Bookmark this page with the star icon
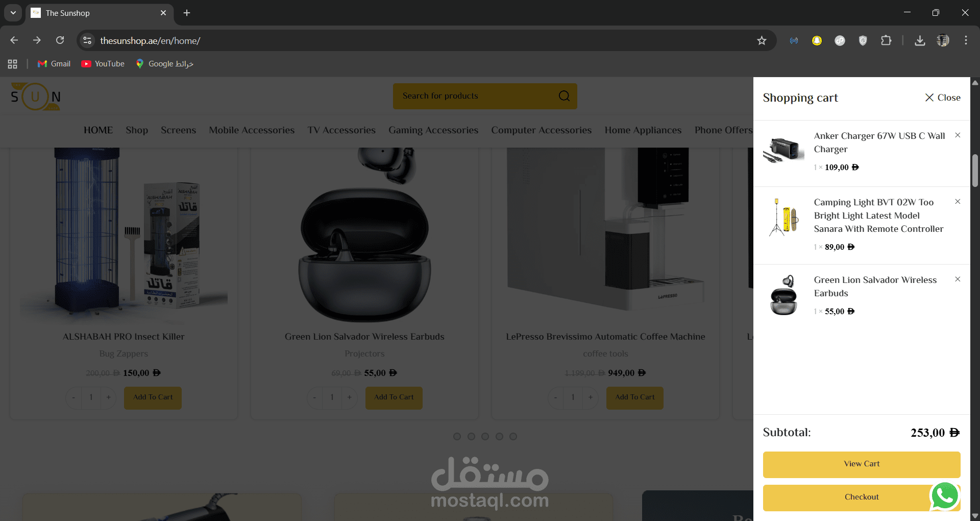 click(x=762, y=41)
